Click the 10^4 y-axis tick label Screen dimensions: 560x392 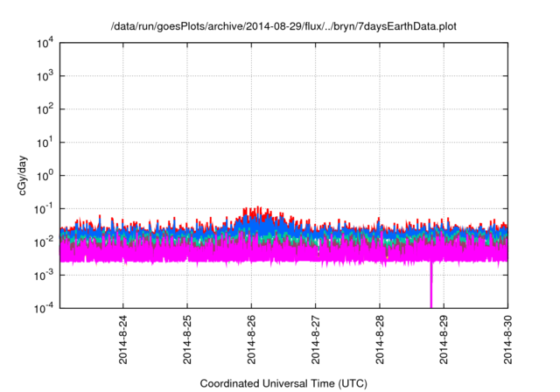[45, 44]
